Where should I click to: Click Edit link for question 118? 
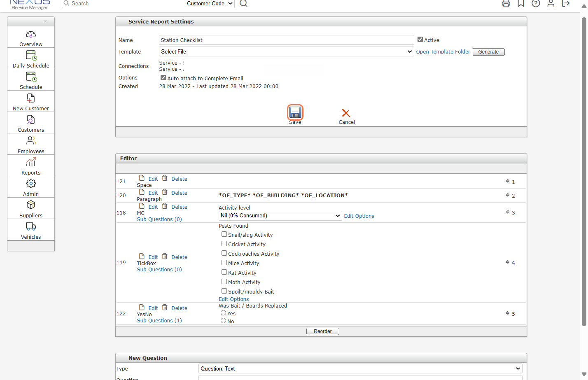[153, 207]
